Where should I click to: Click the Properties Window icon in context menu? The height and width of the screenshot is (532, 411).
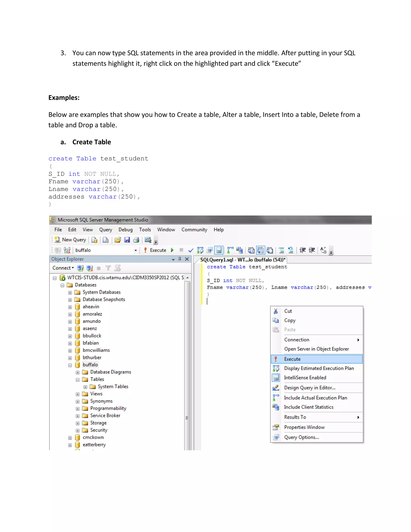[x=276, y=427]
